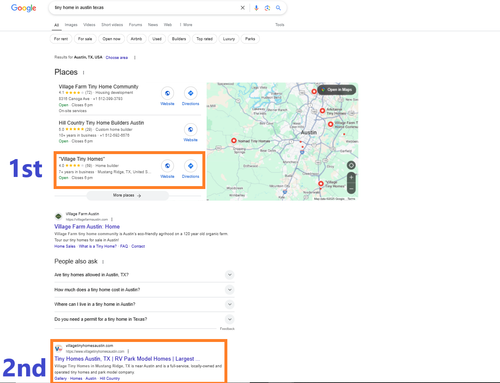Open the Contact sitelink under Village Farm
500x383 pixels.
click(138, 246)
